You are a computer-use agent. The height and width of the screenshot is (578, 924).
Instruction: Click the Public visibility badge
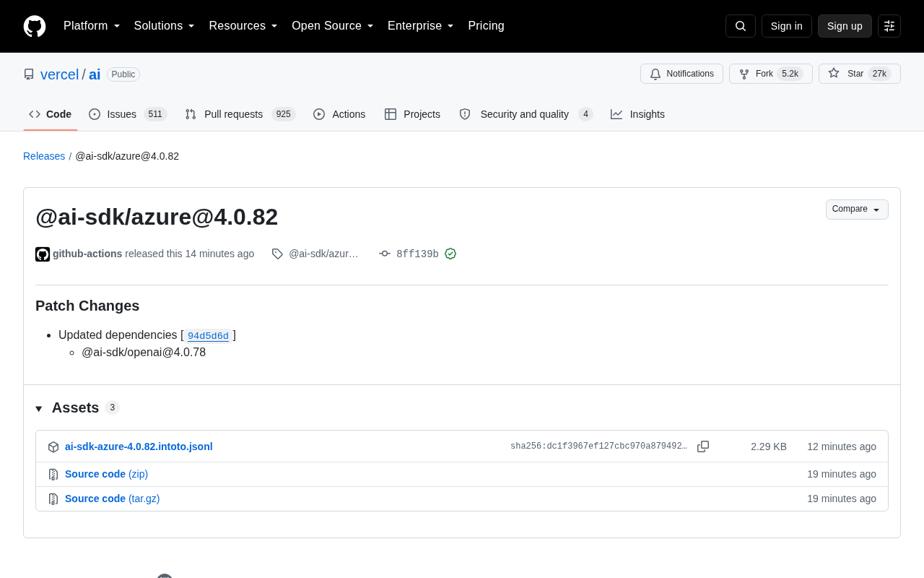tap(123, 74)
